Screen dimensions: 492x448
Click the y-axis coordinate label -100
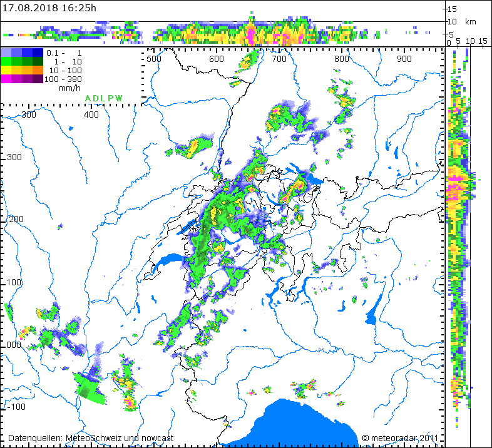click(x=16, y=407)
